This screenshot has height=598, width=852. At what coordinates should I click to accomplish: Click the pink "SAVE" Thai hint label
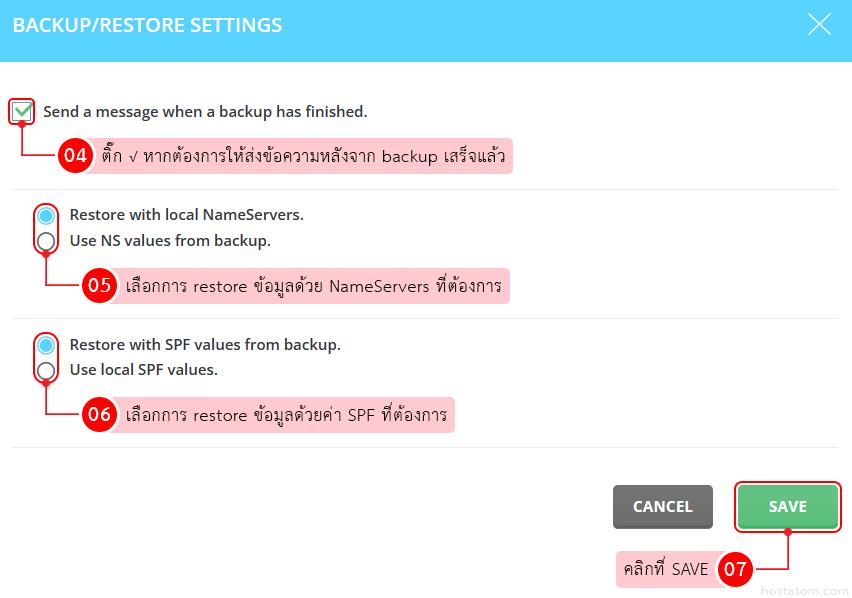(x=665, y=570)
